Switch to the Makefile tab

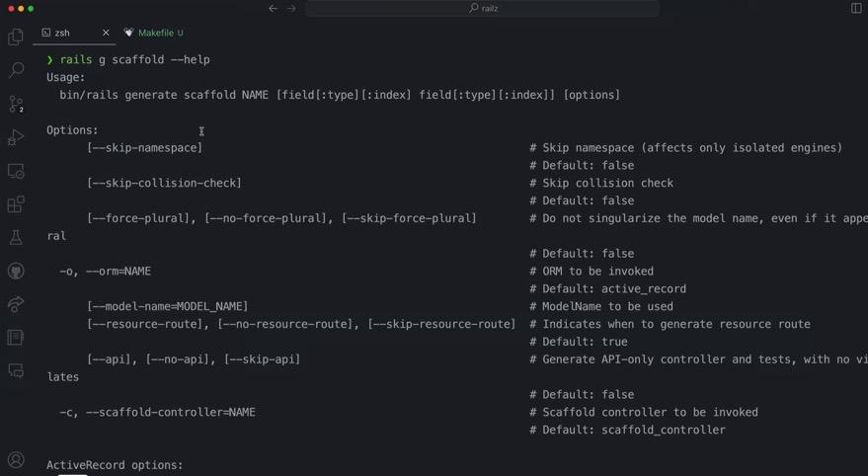155,33
